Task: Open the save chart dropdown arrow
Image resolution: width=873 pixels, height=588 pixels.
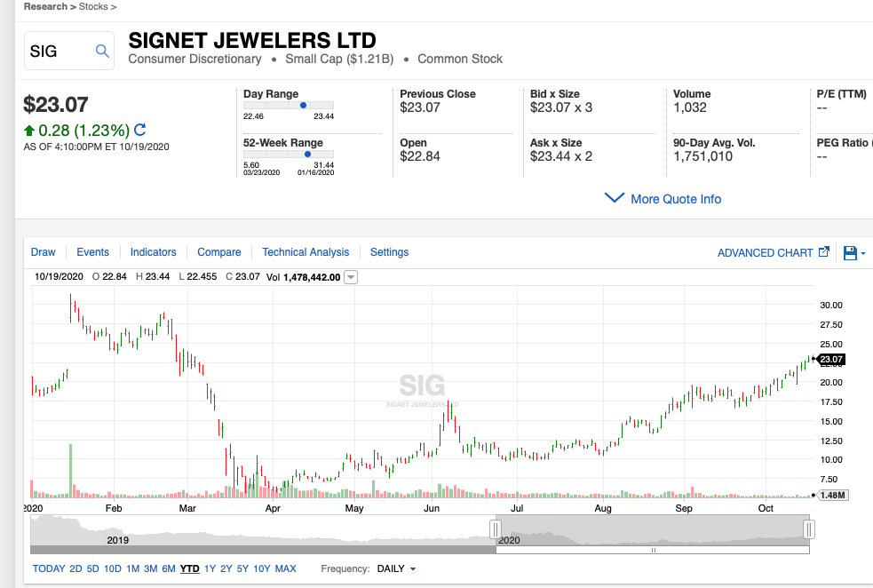Action: point(863,253)
